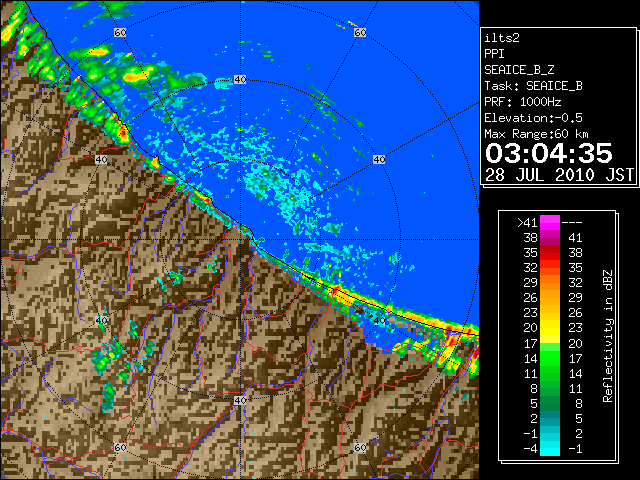Click the --- label atop the legend
The height and width of the screenshot is (480, 640).
(x=572, y=223)
